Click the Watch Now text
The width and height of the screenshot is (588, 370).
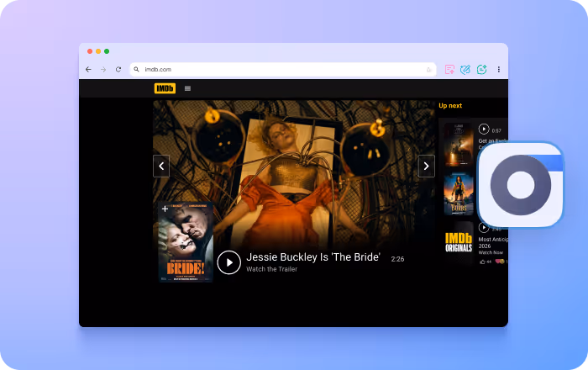491,252
